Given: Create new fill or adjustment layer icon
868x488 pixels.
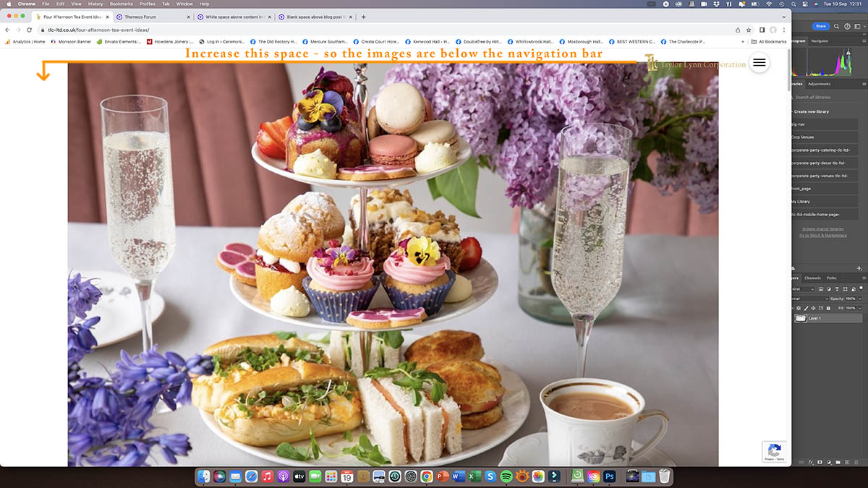Looking at the screenshot, I should 829,461.
